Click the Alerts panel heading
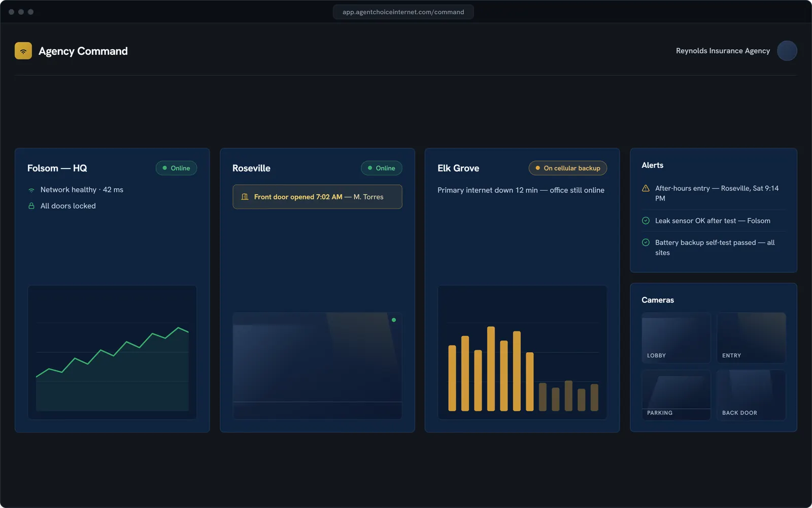 tap(652, 165)
